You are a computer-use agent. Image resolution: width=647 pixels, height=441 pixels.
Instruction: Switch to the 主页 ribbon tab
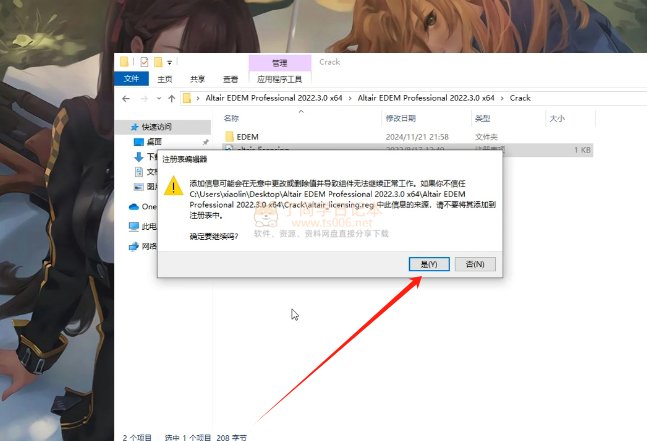(x=165, y=79)
